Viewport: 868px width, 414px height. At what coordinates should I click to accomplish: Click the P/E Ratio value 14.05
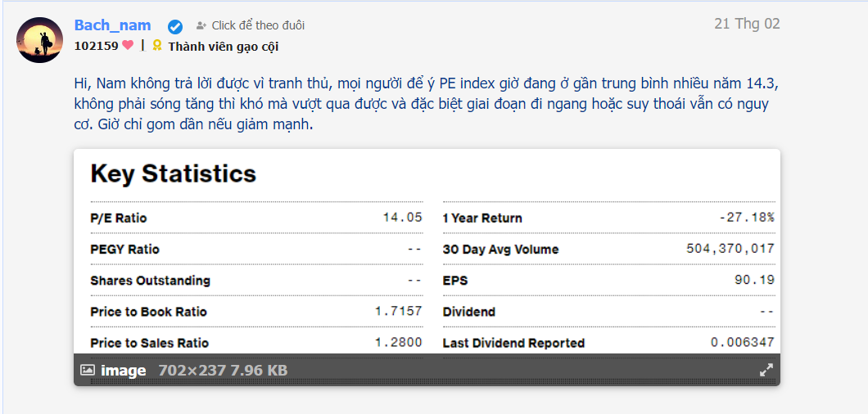pyautogui.click(x=402, y=218)
